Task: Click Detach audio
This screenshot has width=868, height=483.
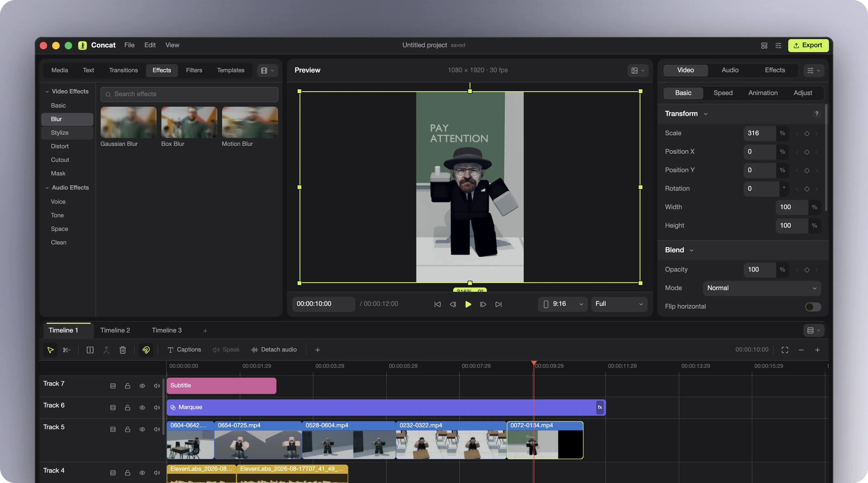Action: [x=274, y=350]
